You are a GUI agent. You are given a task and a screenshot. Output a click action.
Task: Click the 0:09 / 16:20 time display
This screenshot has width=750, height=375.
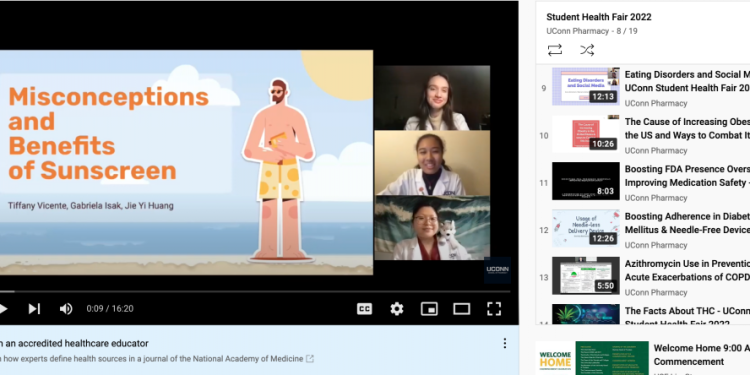(110, 309)
